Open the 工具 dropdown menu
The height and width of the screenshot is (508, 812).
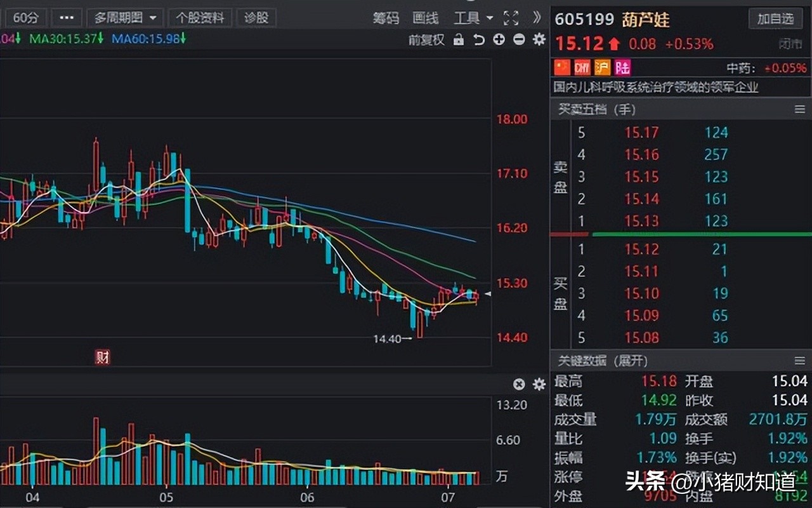(472, 18)
